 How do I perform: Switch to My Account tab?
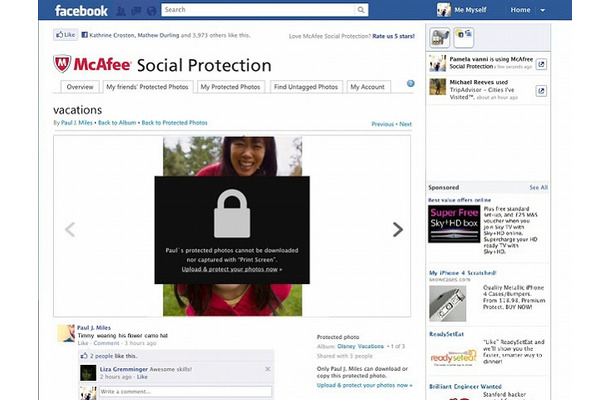click(x=367, y=87)
